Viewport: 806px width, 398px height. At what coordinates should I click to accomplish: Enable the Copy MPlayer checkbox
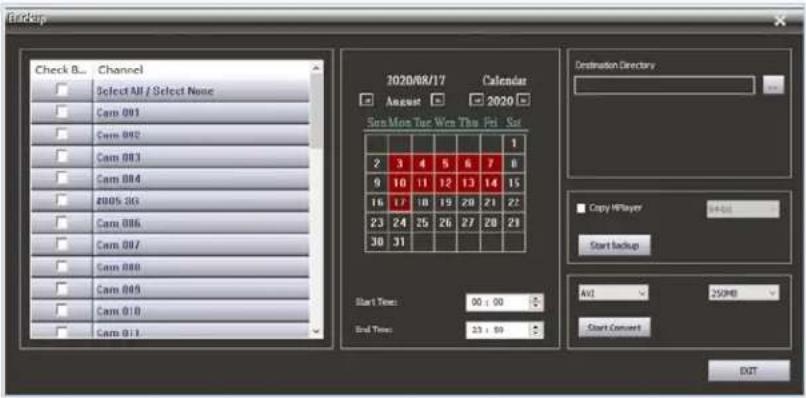581,208
